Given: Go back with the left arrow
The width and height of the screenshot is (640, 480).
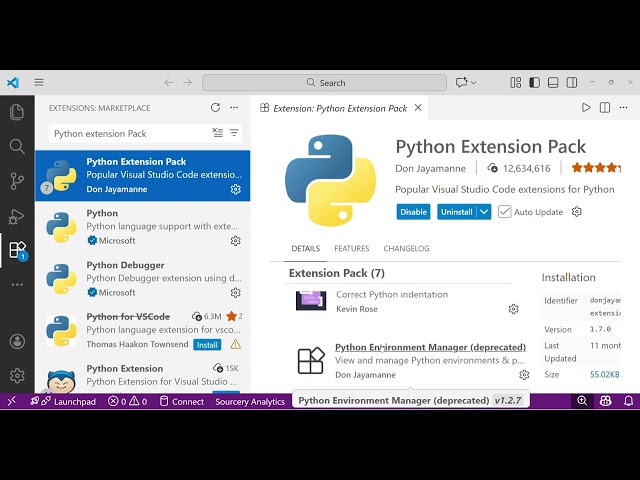Looking at the screenshot, I should pos(169,82).
